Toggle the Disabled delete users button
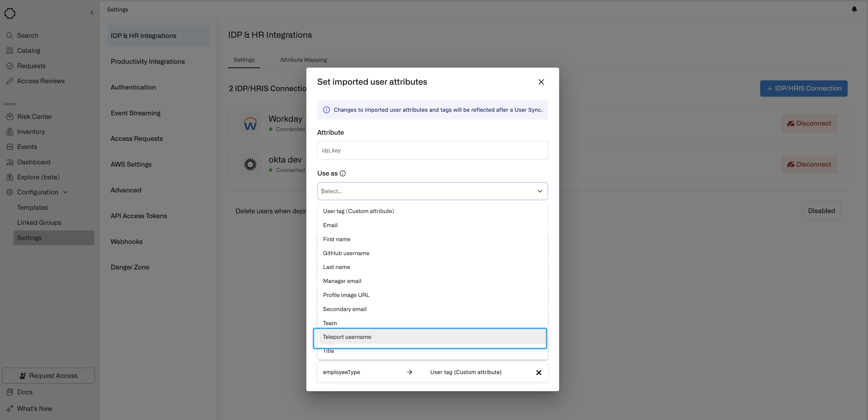This screenshot has height=420, width=868. 821,211
